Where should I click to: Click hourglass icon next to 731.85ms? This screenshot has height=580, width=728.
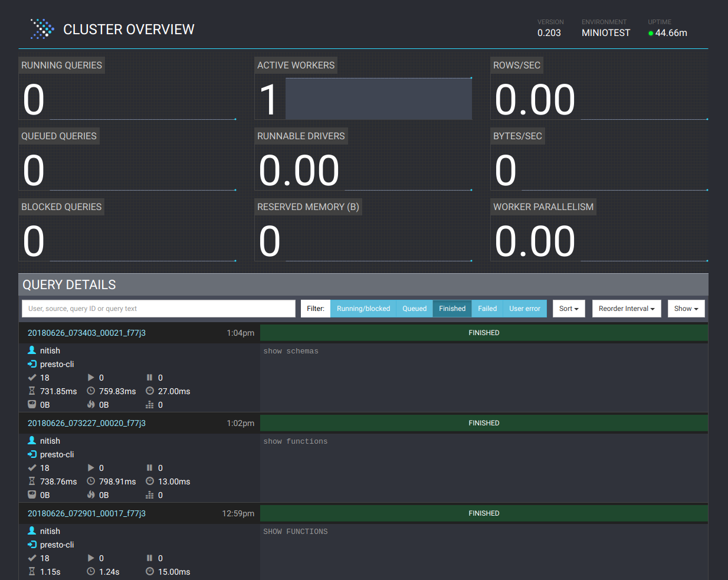click(x=32, y=391)
